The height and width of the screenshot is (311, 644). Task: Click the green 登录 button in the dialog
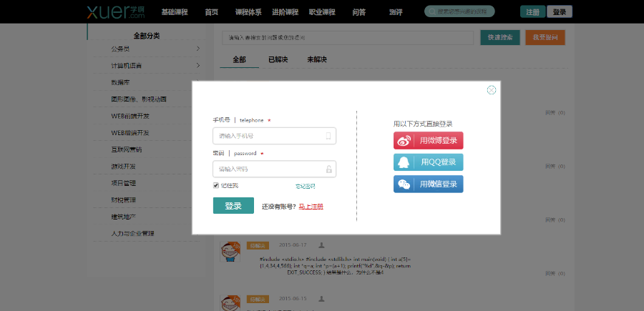(x=233, y=206)
